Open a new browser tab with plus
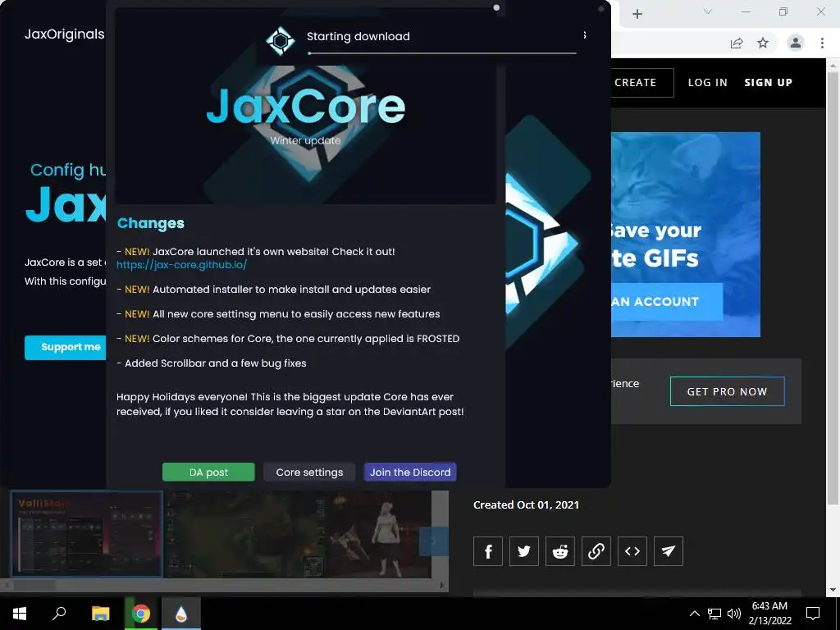 coord(637,14)
